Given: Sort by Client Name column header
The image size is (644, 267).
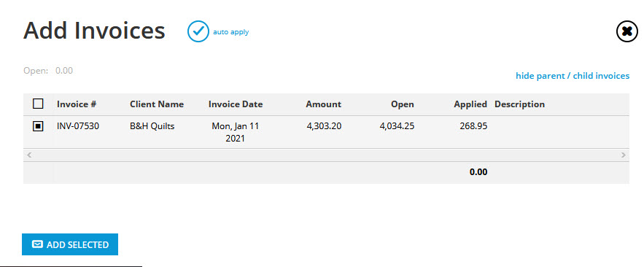Looking at the screenshot, I should (x=157, y=104).
